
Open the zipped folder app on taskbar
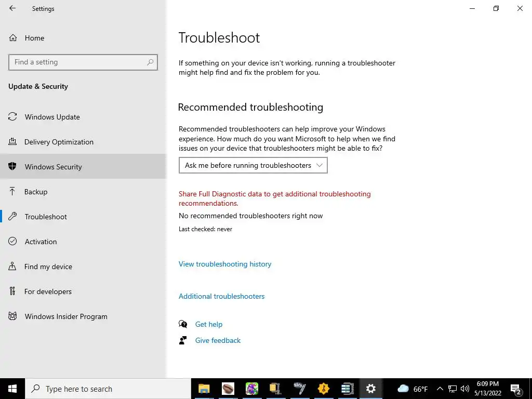[275, 389]
